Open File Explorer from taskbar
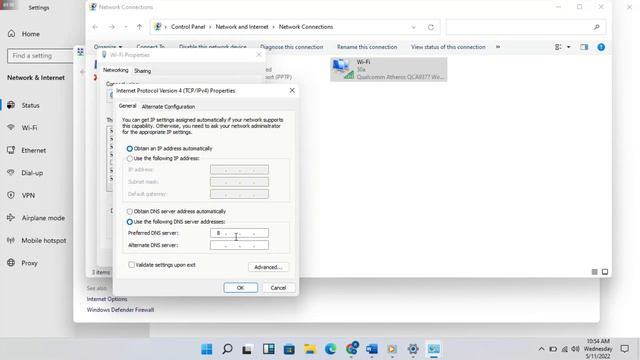 click(310, 349)
